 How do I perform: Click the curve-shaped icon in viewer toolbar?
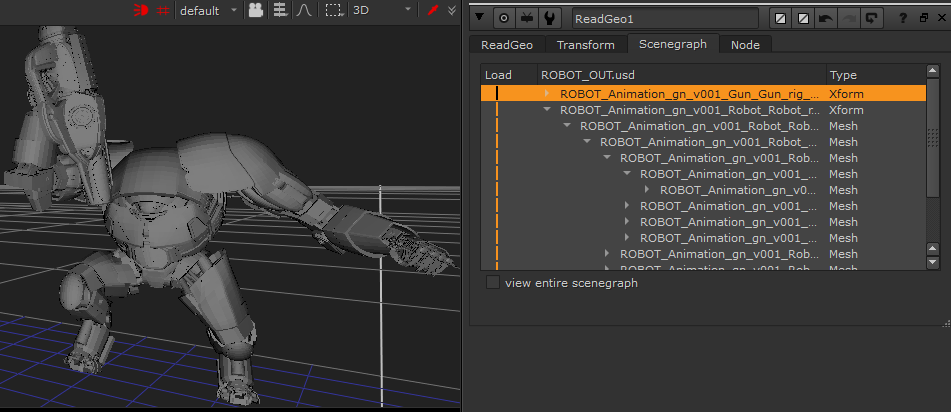tap(304, 10)
